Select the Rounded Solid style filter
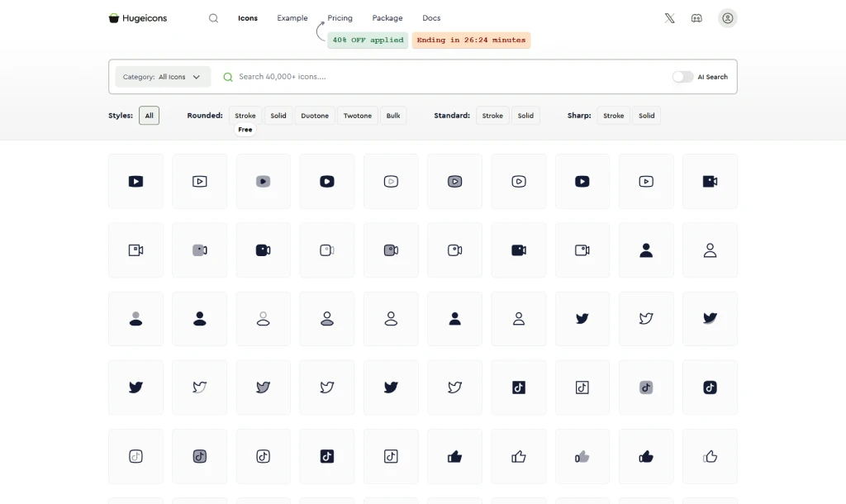Screen dimensions: 846x504 tap(278, 116)
